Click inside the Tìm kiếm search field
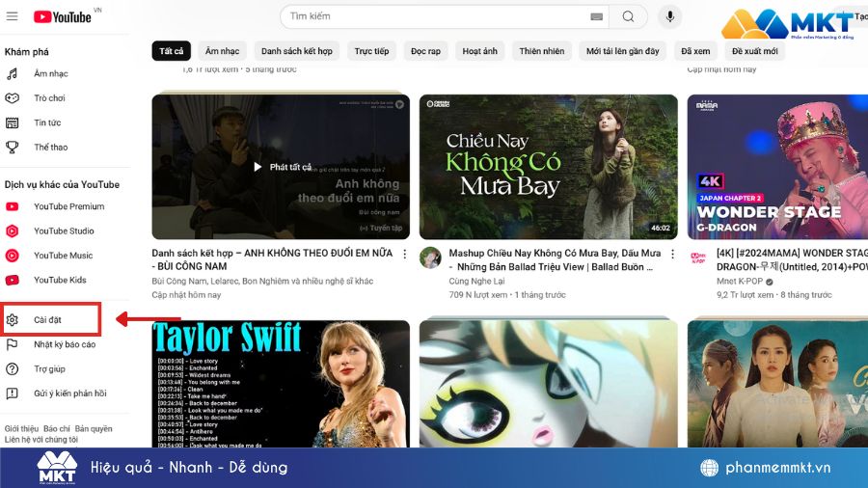The width and height of the screenshot is (868, 488). point(434,16)
